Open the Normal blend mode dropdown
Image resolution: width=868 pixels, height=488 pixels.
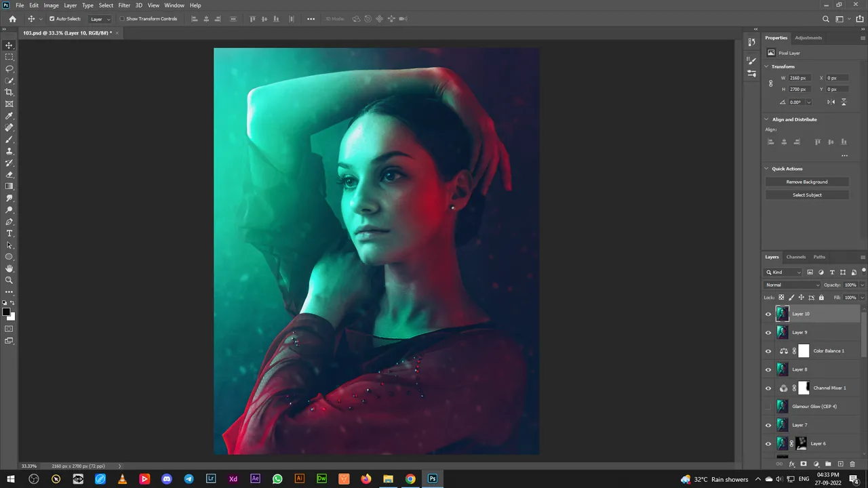(793, 285)
